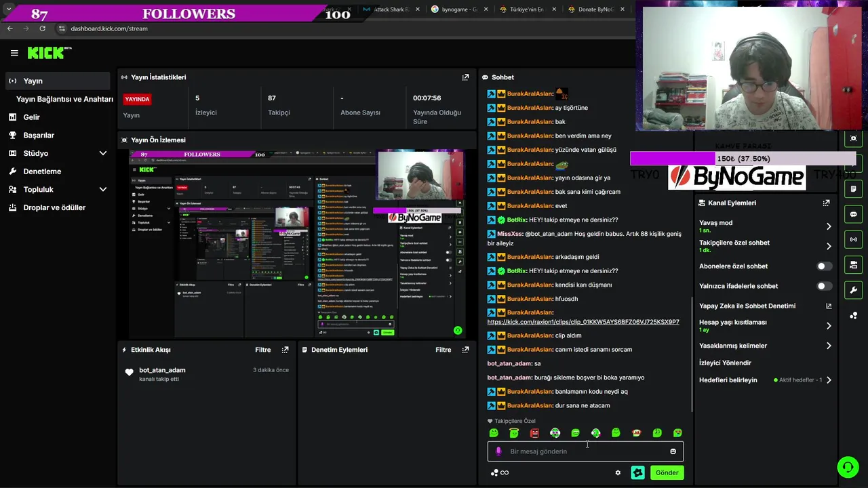Expand the Topluluk sidebar section

pyautogui.click(x=103, y=190)
